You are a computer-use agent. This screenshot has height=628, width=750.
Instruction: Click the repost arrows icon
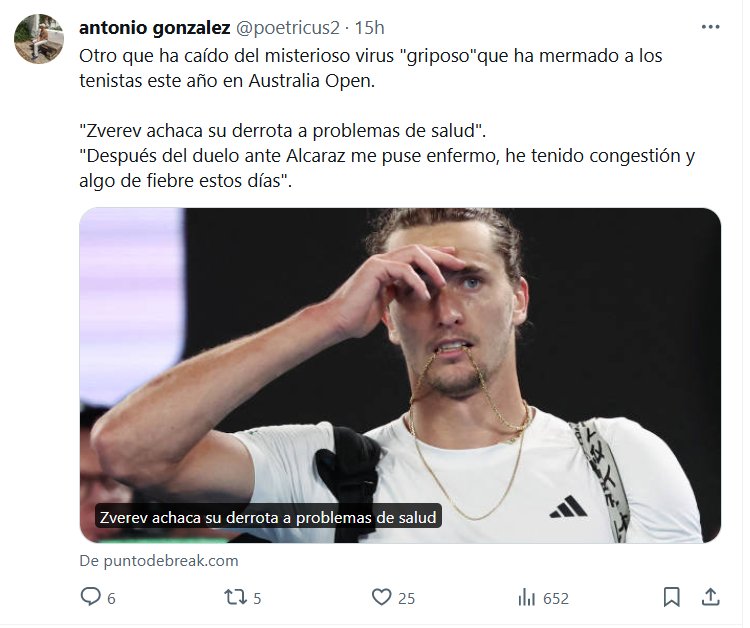pos(235,597)
